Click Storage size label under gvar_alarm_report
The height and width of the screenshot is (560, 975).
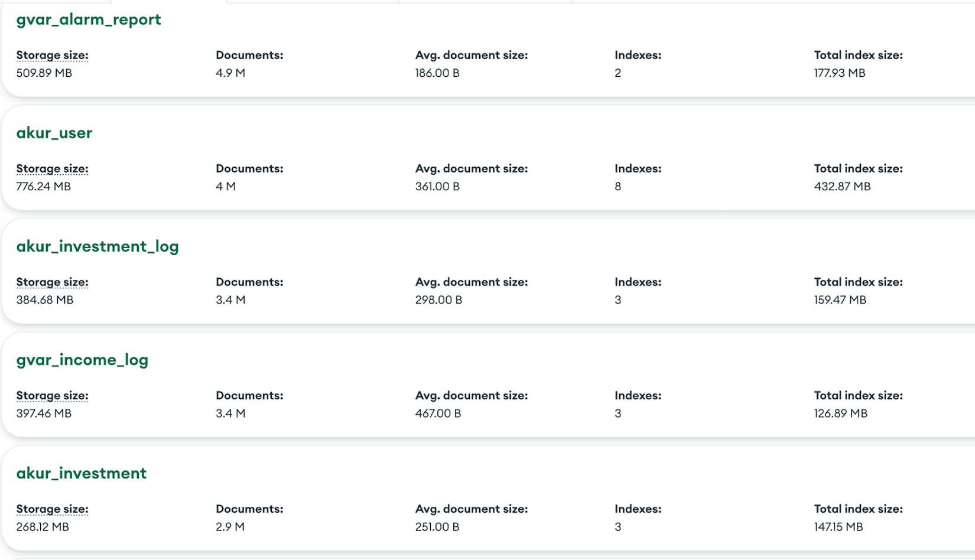point(52,55)
